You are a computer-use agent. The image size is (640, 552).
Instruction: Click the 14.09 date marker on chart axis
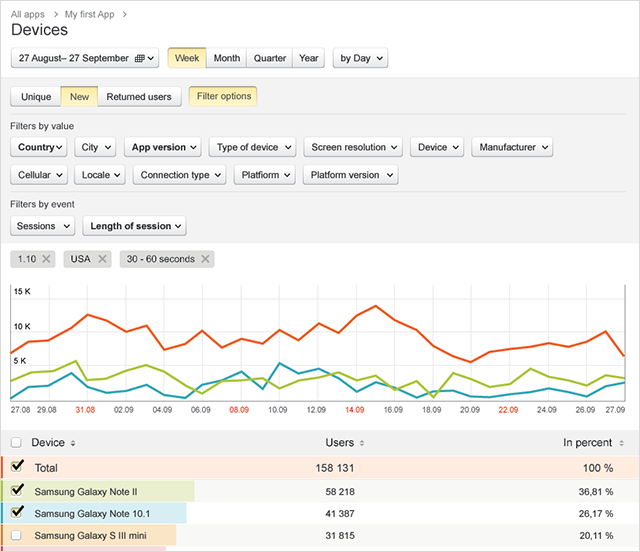[x=354, y=410]
